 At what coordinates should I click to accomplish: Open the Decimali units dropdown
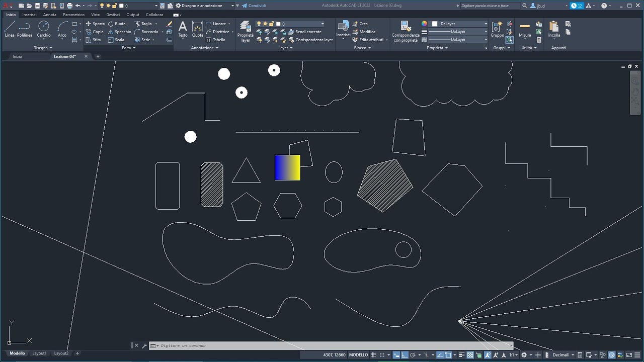pyautogui.click(x=563, y=355)
